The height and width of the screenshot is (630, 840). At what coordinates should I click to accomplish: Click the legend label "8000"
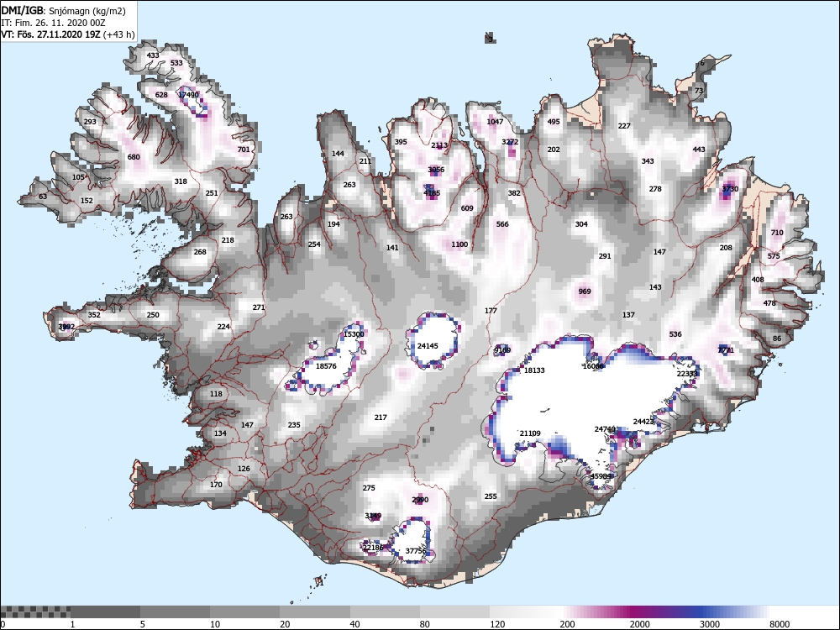pos(780,624)
